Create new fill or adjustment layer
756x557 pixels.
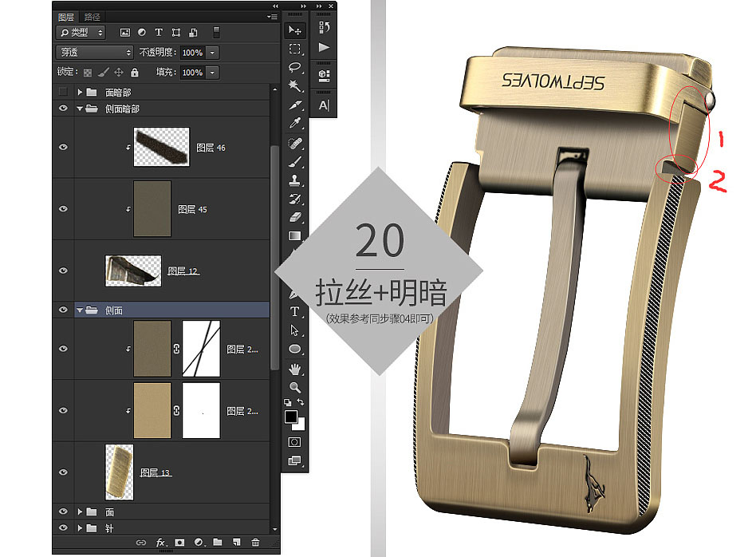pyautogui.click(x=199, y=543)
